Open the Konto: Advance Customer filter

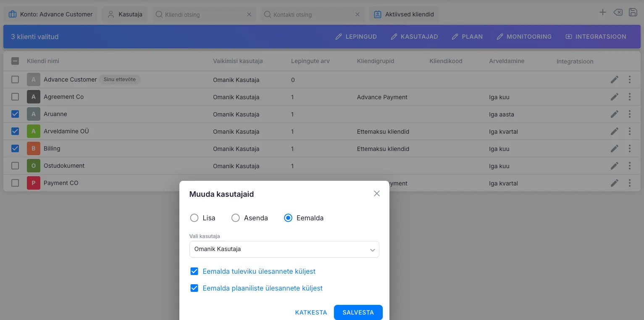[51, 14]
